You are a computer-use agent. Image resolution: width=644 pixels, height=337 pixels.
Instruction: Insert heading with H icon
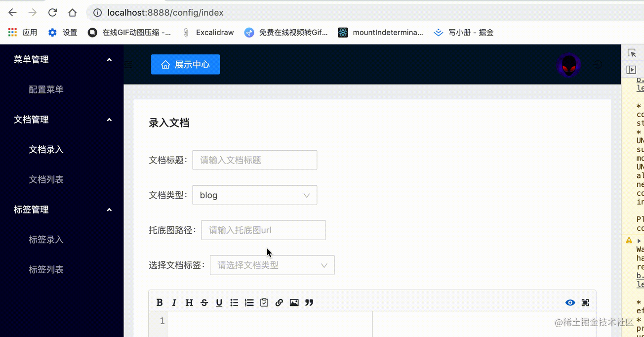click(x=189, y=302)
